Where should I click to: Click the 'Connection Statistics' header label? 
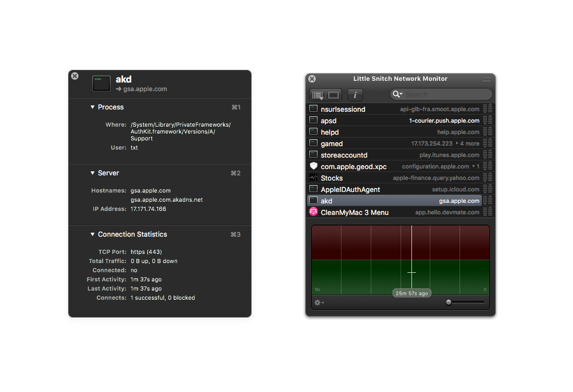(x=132, y=234)
